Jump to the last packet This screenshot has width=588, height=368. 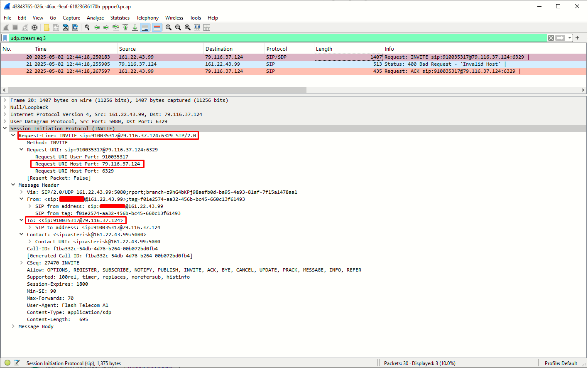(x=135, y=27)
